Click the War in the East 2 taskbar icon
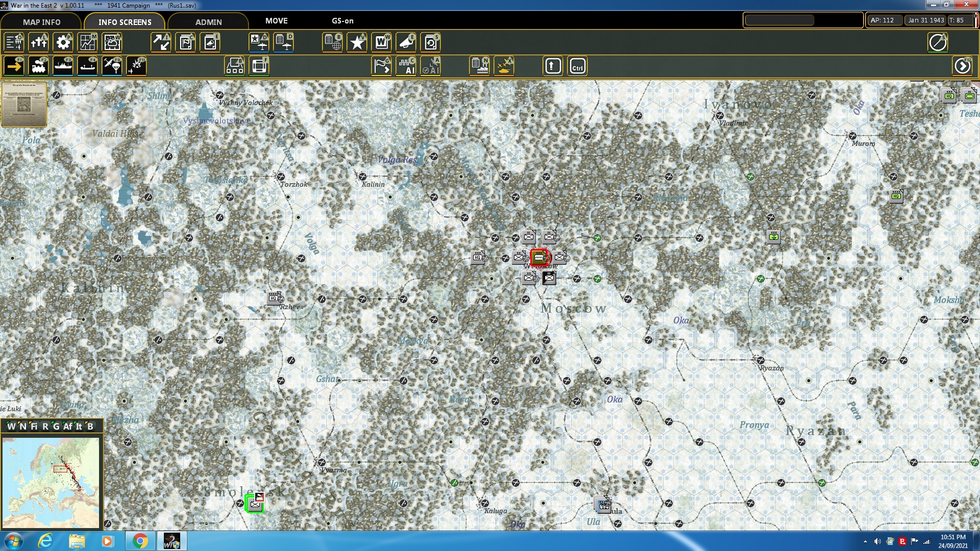980x551 pixels. point(171,541)
